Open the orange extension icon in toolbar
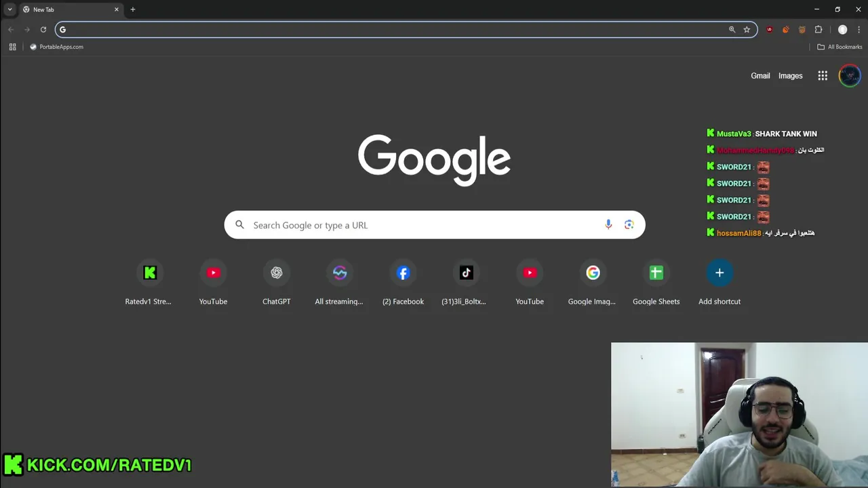This screenshot has height=488, width=868. tap(785, 29)
